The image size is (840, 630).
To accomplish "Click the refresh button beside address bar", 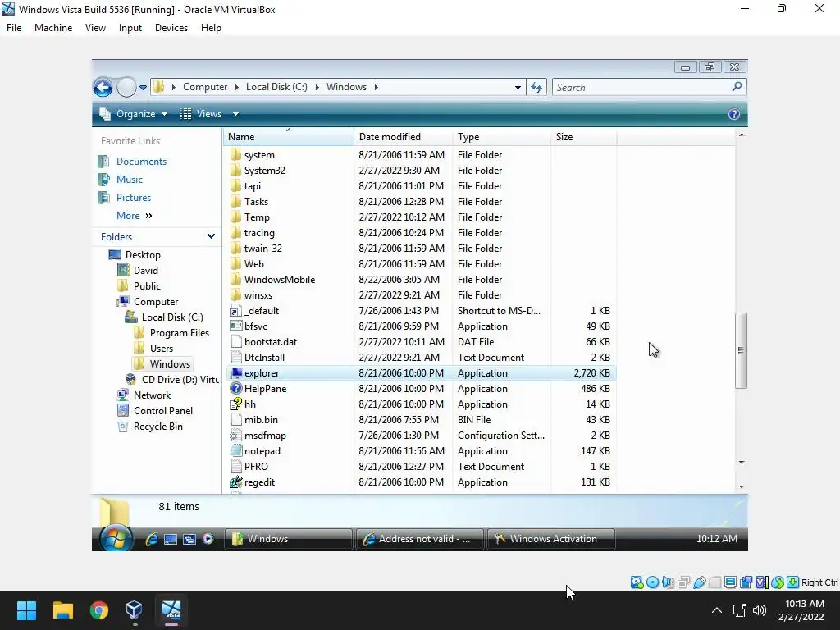I will pos(536,87).
